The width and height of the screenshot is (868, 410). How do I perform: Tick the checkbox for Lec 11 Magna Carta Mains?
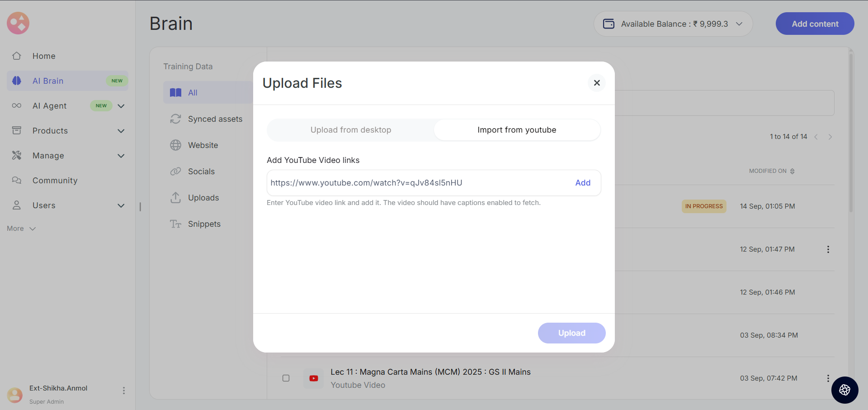click(286, 378)
